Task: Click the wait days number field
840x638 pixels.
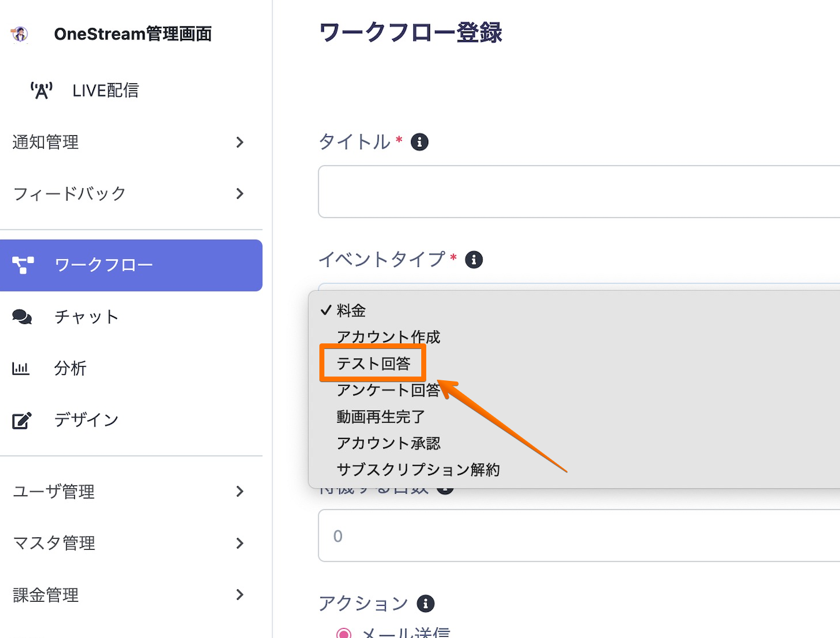Action: tap(579, 535)
